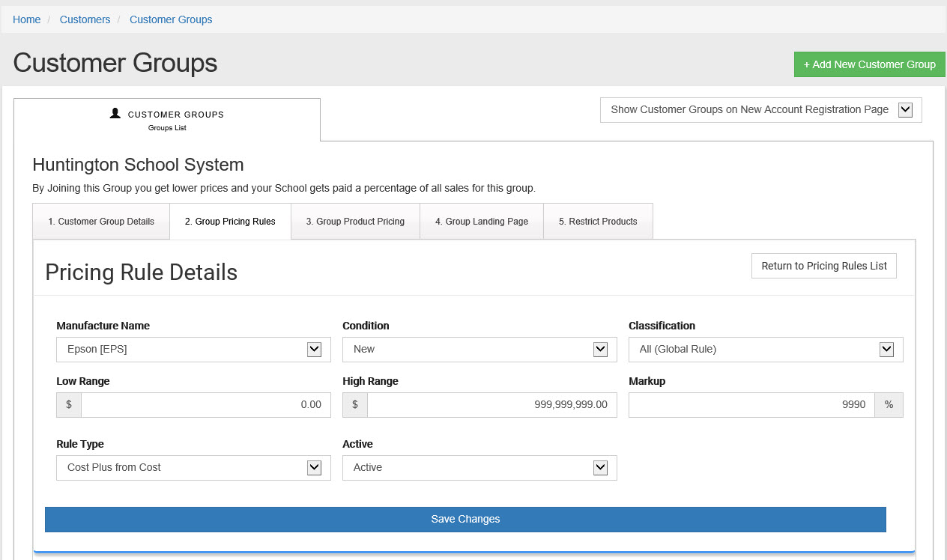The width and height of the screenshot is (947, 560).
Task: Click the dollar sign beside High Range
Action: tap(355, 404)
